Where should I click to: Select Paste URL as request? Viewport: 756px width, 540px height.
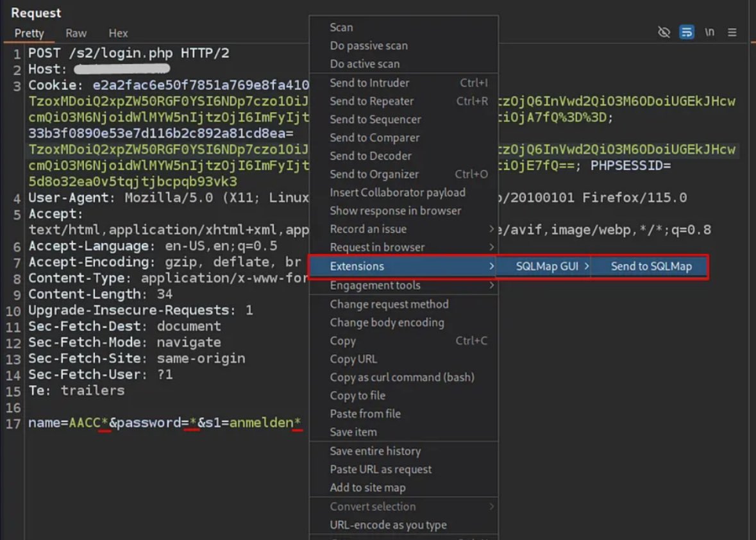pos(403,470)
